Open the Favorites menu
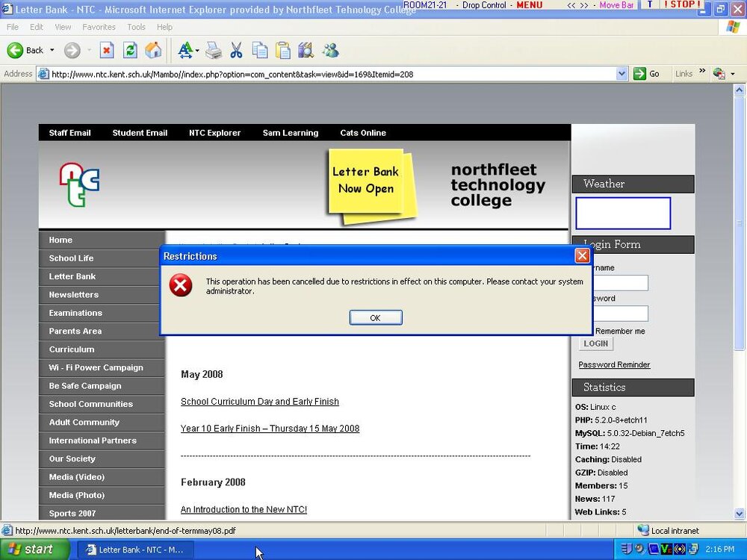This screenshot has height=560, width=747. (99, 27)
